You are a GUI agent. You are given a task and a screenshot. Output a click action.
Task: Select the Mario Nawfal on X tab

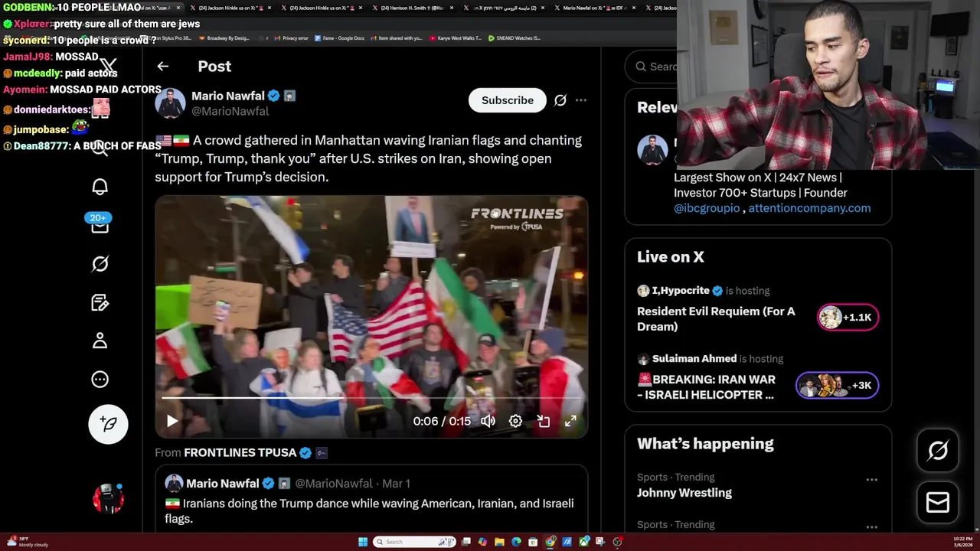(x=593, y=8)
